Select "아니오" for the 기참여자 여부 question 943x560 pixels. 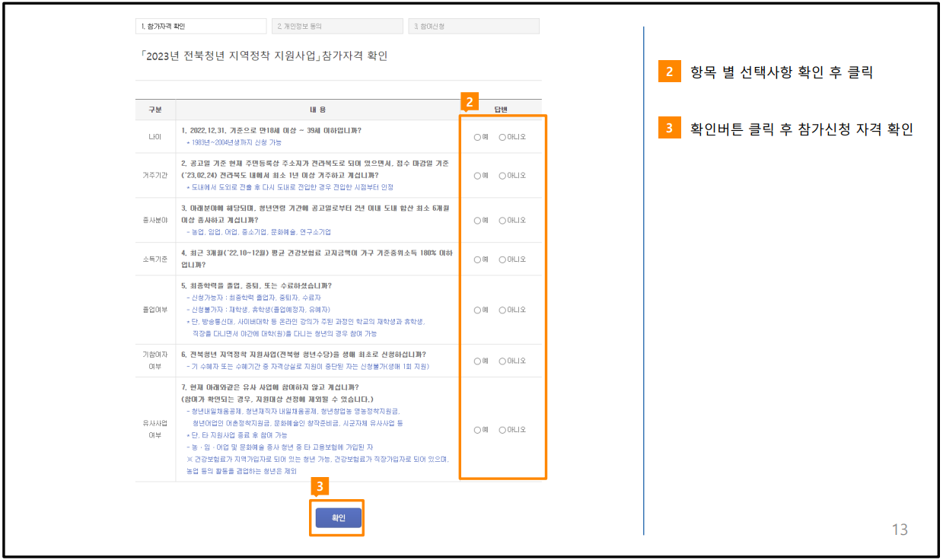pyautogui.click(x=503, y=361)
